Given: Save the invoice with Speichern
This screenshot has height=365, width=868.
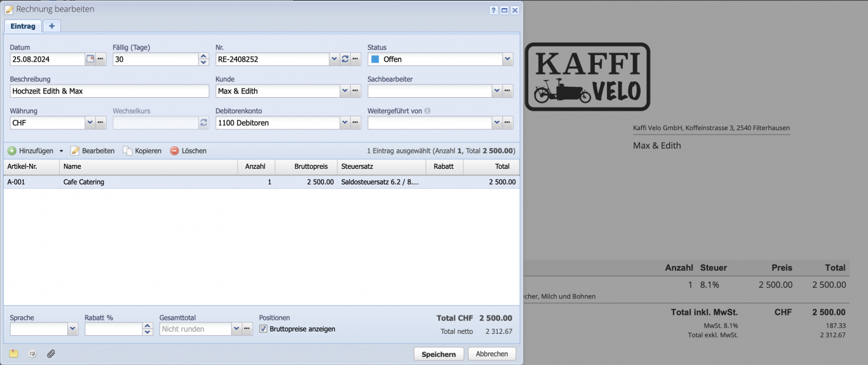Looking at the screenshot, I should click(438, 353).
